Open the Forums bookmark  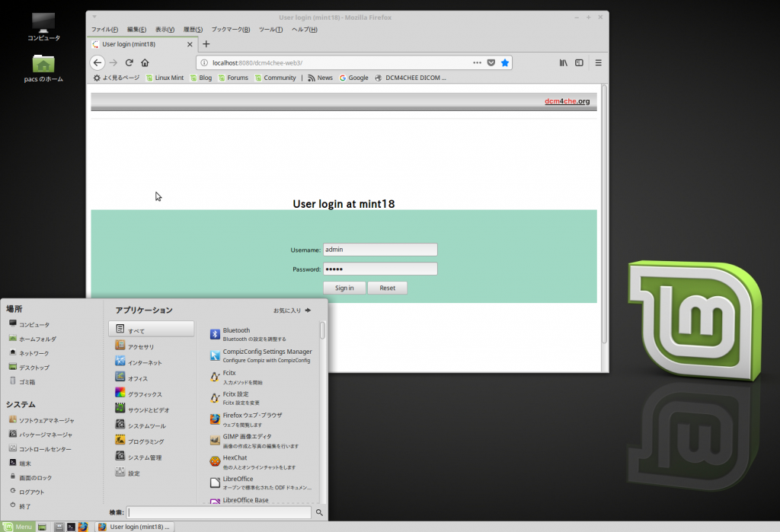(x=233, y=78)
